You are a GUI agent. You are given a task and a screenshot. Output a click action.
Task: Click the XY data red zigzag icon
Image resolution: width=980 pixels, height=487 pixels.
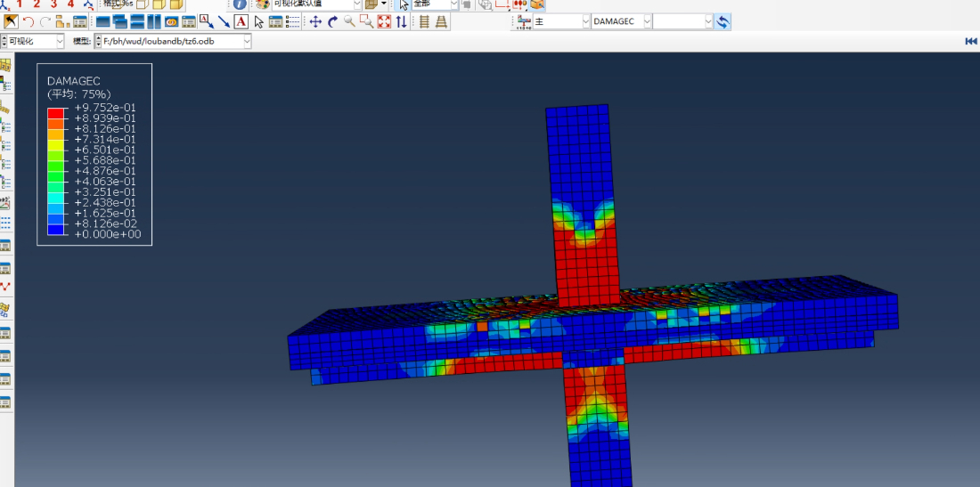[x=5, y=288]
